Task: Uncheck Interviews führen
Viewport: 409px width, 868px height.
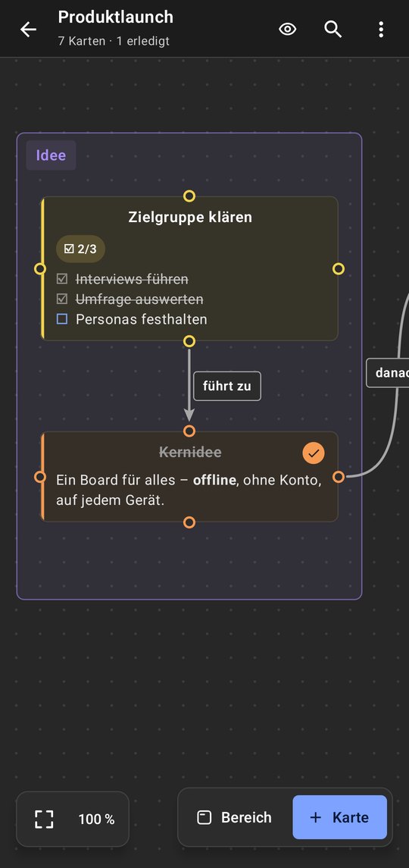Action: (62, 279)
